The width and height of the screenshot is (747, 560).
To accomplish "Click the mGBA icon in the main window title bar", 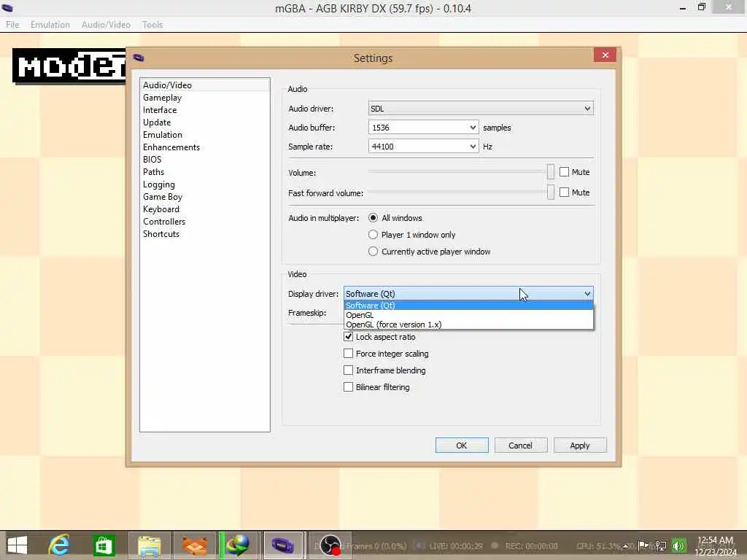I will click(7, 8).
